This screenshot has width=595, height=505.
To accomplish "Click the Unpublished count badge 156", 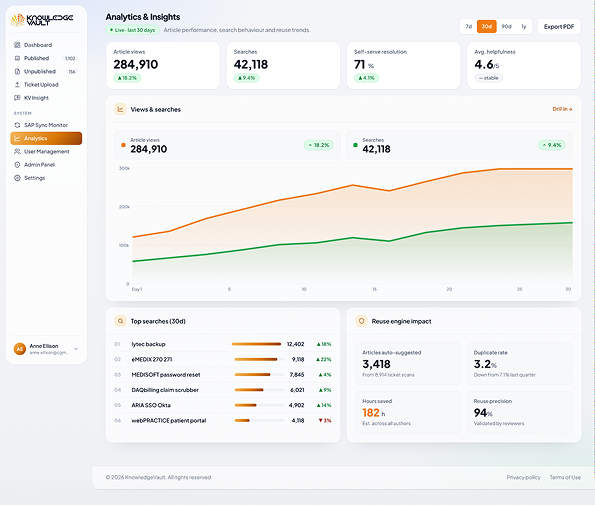I will (x=72, y=72).
